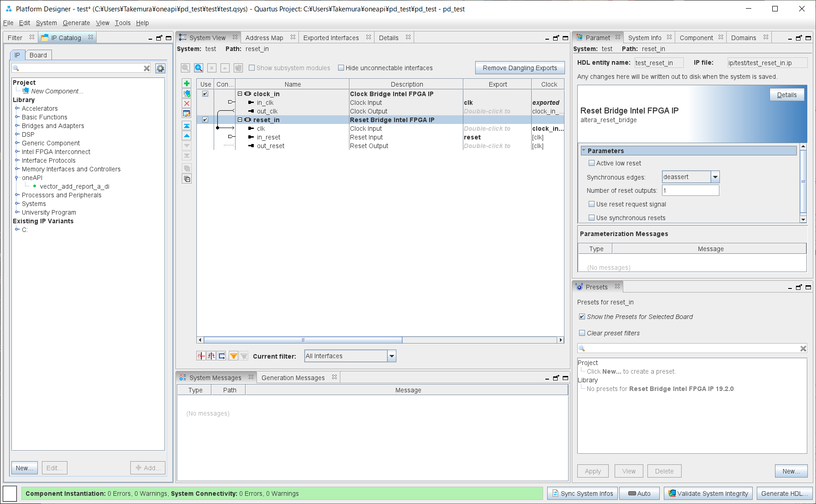The width and height of the screenshot is (816, 504).
Task: Click the reset domains display icon
Action: [211, 356]
